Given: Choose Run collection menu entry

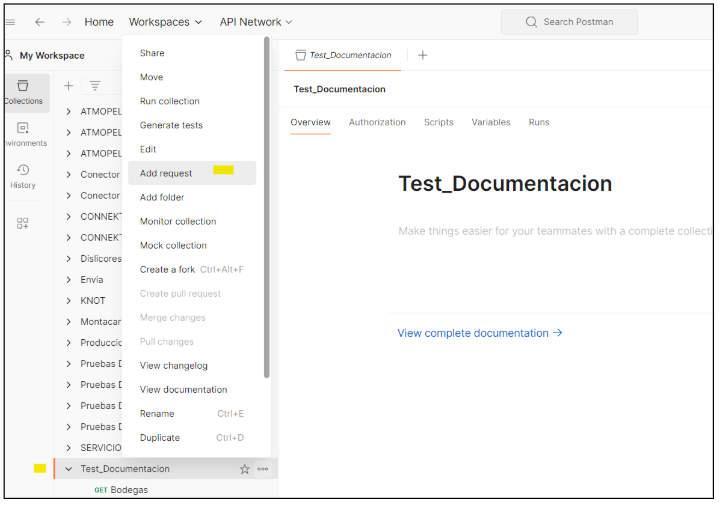Looking at the screenshot, I should pos(169,101).
